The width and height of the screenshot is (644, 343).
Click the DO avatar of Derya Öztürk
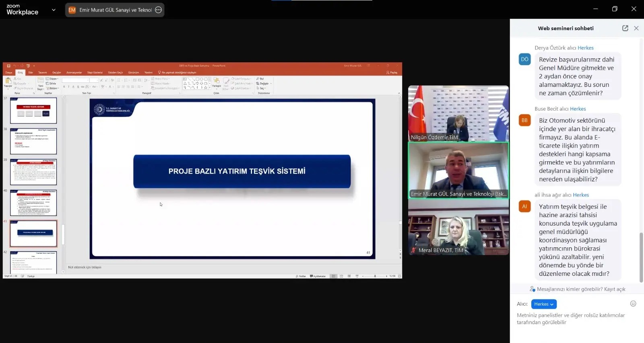coord(524,59)
